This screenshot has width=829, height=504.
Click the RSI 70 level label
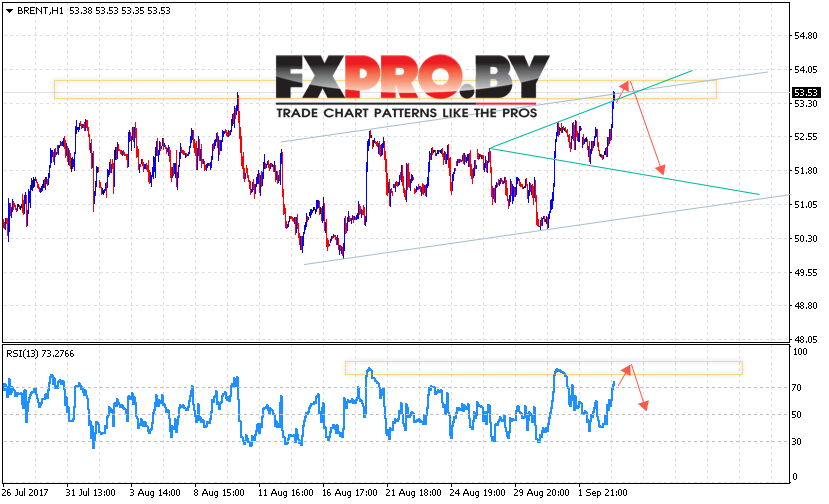797,388
